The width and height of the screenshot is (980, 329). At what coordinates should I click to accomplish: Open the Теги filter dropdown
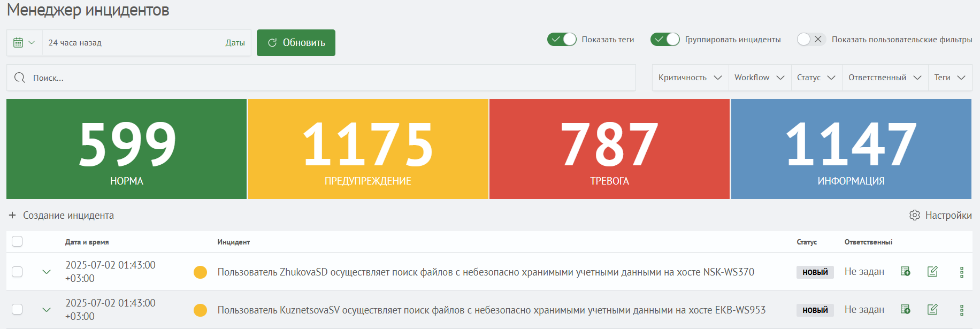[x=950, y=78]
